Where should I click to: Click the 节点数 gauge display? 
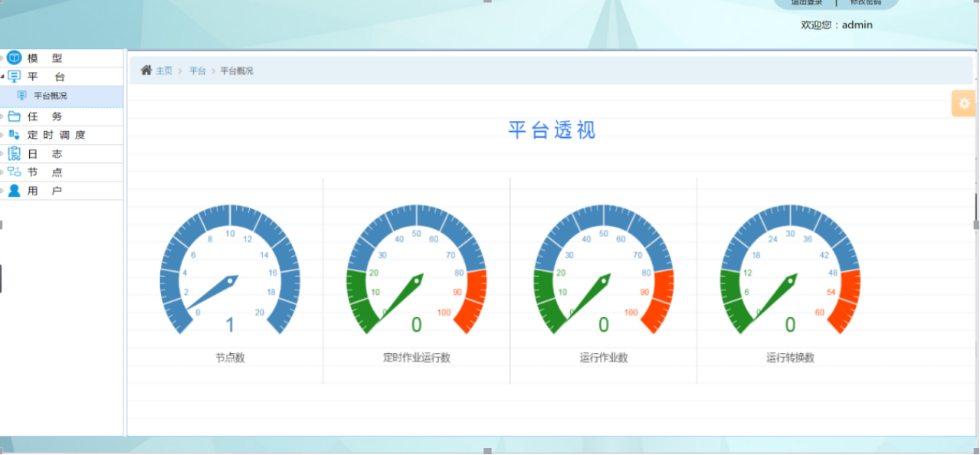tap(229, 281)
